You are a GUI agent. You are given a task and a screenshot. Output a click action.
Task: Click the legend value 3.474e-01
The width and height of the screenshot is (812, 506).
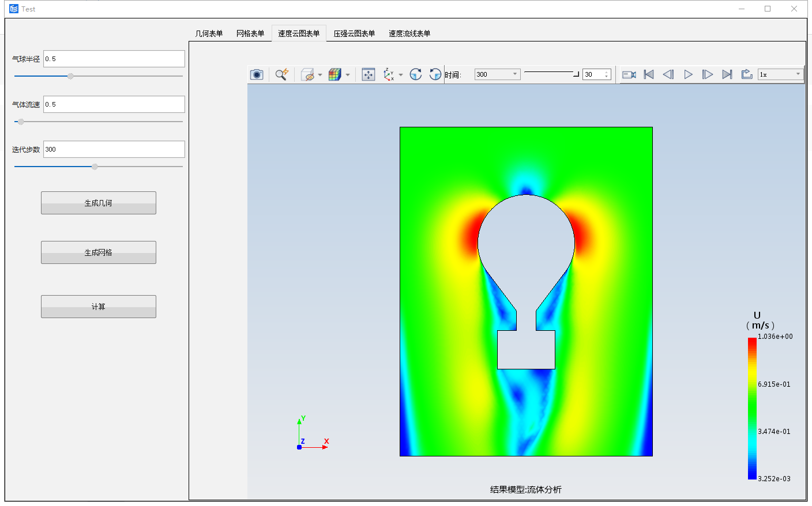tap(774, 431)
